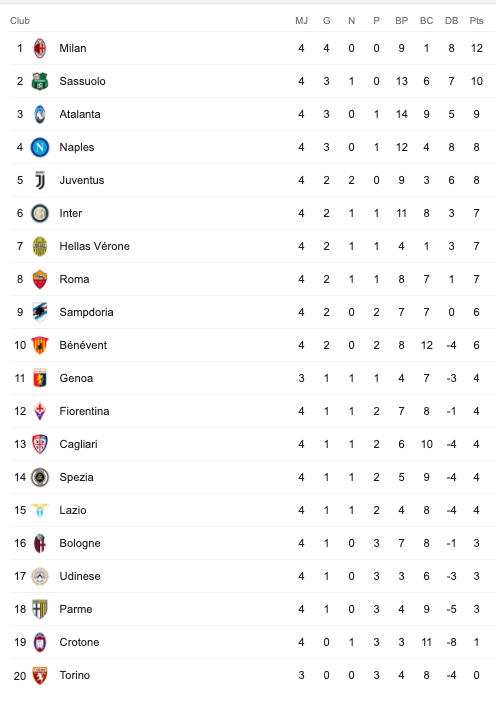Select the Roma shield crest
The height and width of the screenshot is (706, 496).
tap(40, 279)
